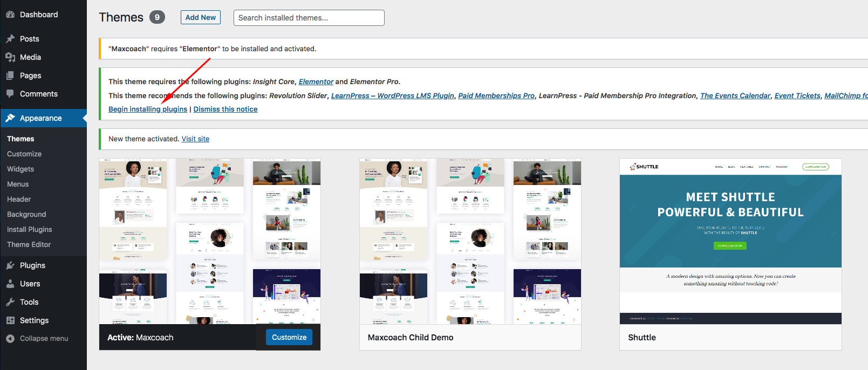
Task: Open the Background submenu item
Action: point(26,214)
